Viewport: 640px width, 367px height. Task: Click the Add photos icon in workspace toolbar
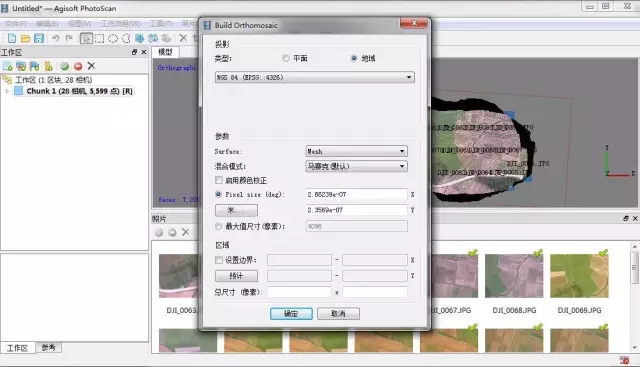[21, 66]
